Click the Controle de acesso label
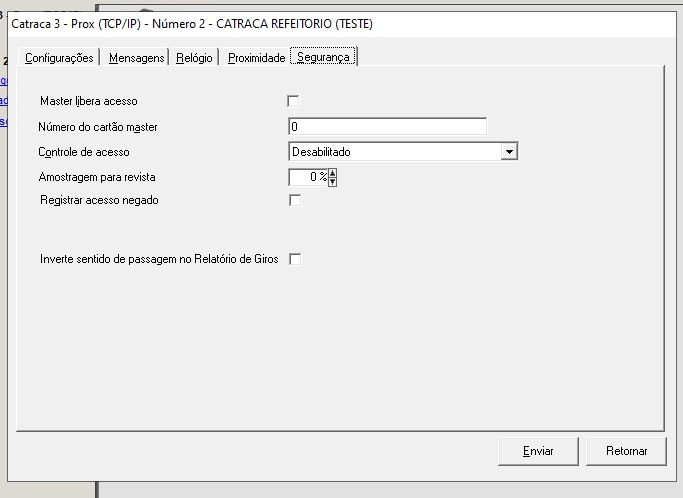683x498 pixels. coord(84,152)
